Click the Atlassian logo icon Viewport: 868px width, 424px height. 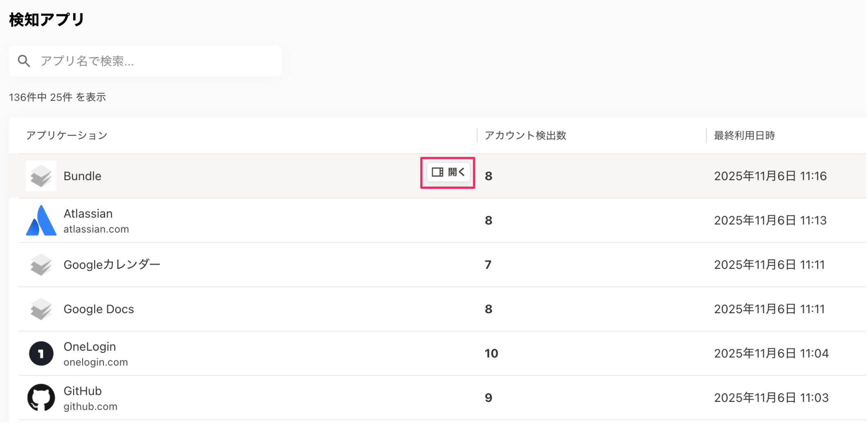[41, 221]
